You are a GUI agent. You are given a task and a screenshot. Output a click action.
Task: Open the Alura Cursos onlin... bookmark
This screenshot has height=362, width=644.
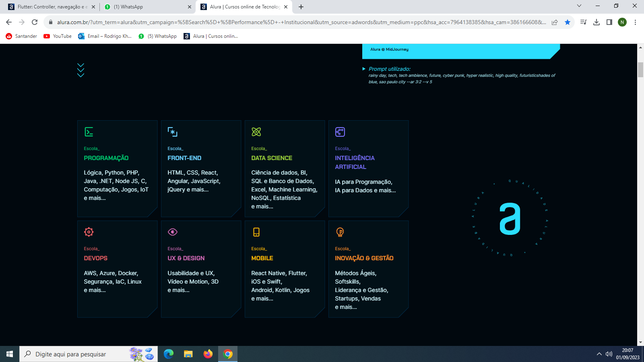[211, 36]
